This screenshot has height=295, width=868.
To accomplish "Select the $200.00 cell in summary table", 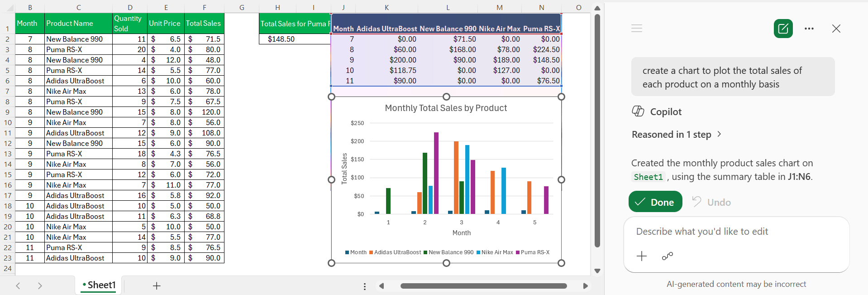I will tap(386, 60).
